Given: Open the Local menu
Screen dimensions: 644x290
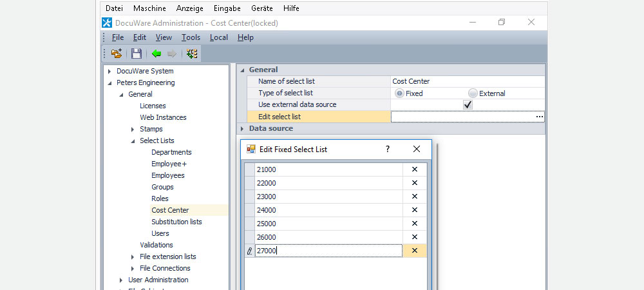Looking at the screenshot, I should tap(218, 37).
